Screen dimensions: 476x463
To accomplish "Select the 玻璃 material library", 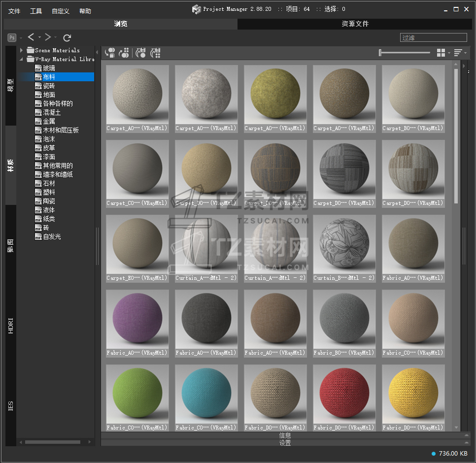I will (x=49, y=68).
